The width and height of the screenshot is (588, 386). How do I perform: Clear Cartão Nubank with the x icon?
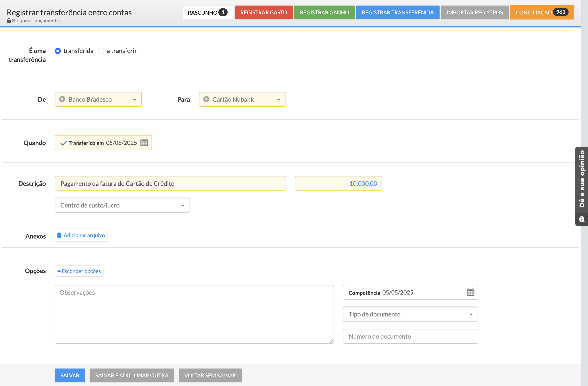pos(206,99)
